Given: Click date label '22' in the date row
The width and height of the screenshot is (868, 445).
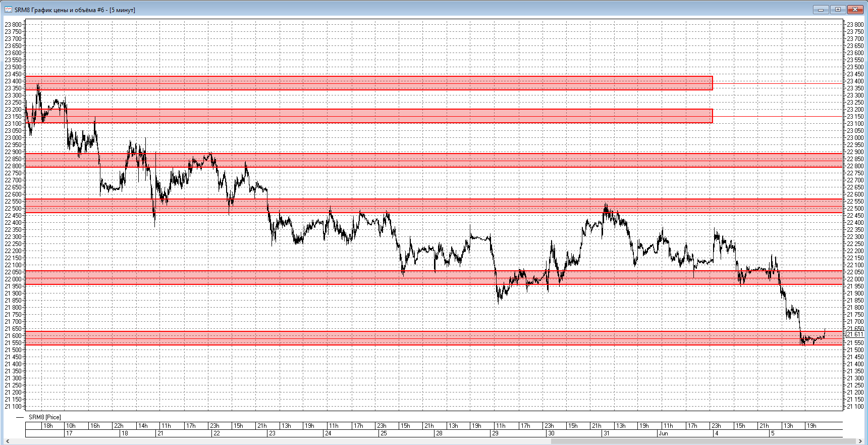Looking at the screenshot, I should (216, 433).
